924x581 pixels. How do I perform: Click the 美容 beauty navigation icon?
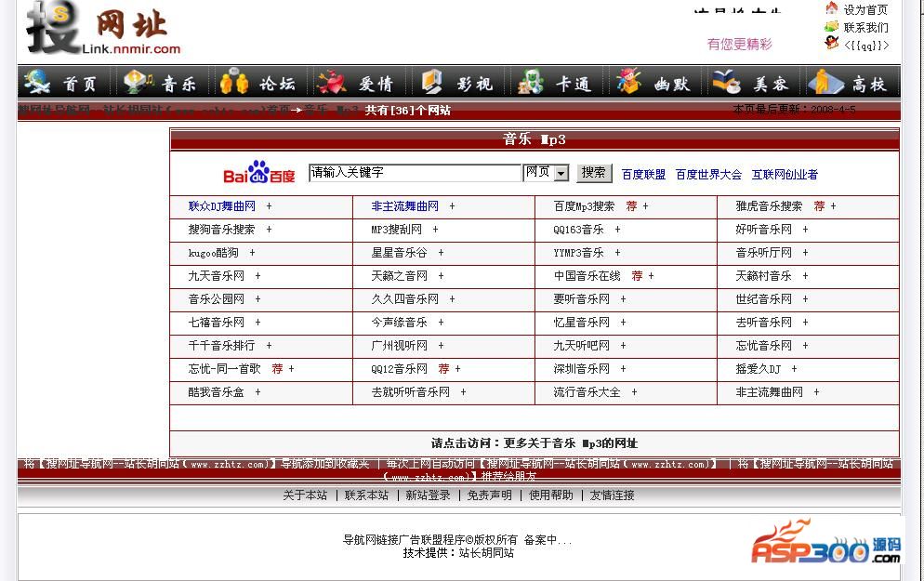tap(727, 82)
